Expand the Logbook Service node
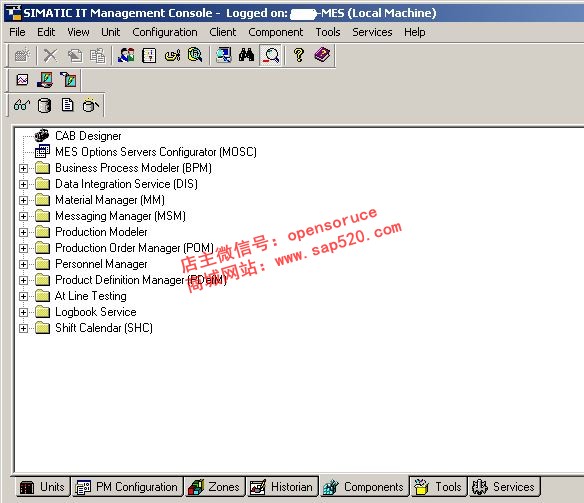 coord(23,312)
